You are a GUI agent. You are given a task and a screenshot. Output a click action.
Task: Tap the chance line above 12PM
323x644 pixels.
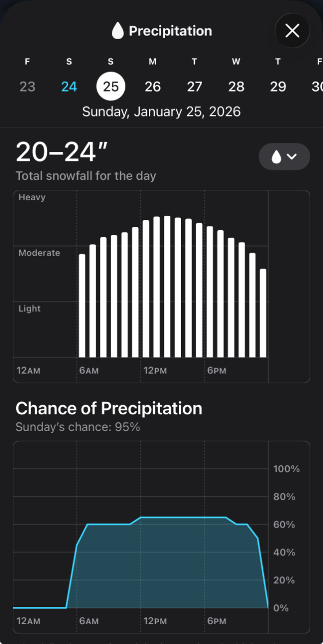pyautogui.click(x=141, y=517)
